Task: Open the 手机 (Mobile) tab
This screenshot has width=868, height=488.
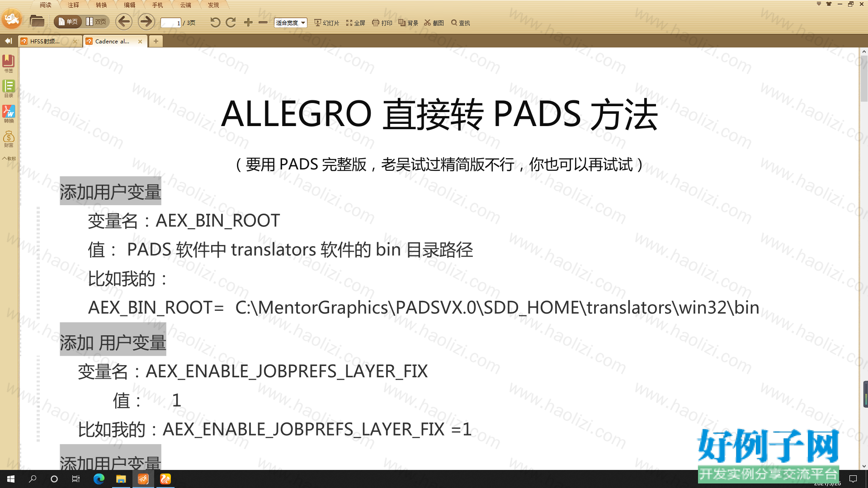Action: 157,5
